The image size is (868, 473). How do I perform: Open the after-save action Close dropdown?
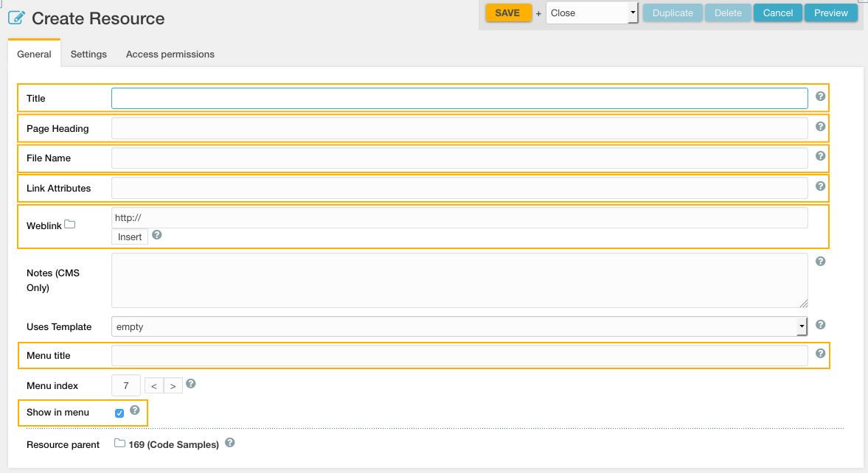point(591,13)
